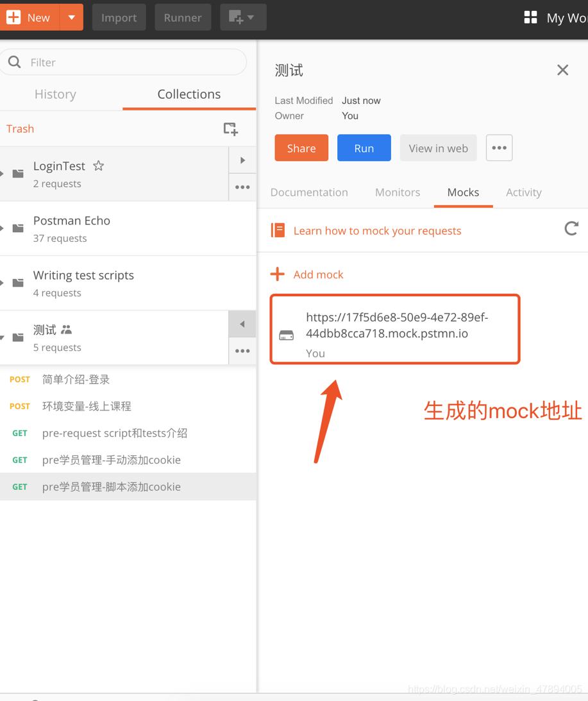Click the Share button
The height and width of the screenshot is (701, 588).
coord(301,148)
